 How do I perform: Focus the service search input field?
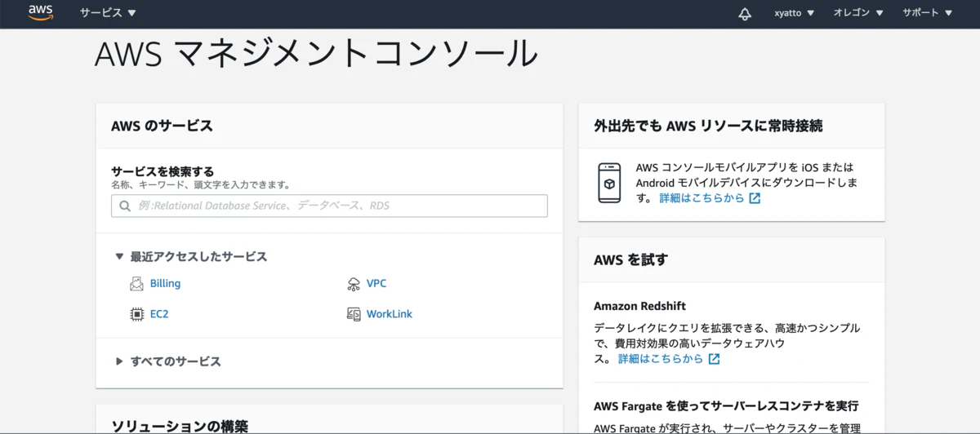(x=329, y=206)
